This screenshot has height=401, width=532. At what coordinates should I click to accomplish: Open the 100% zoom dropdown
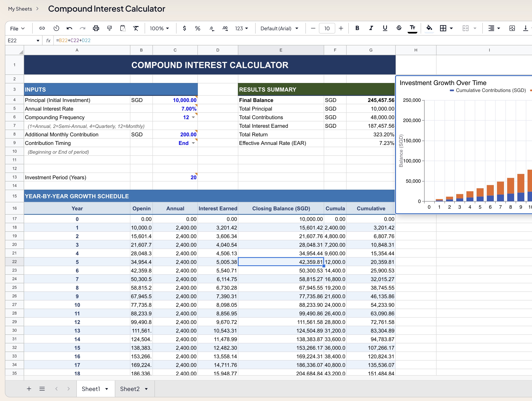159,28
